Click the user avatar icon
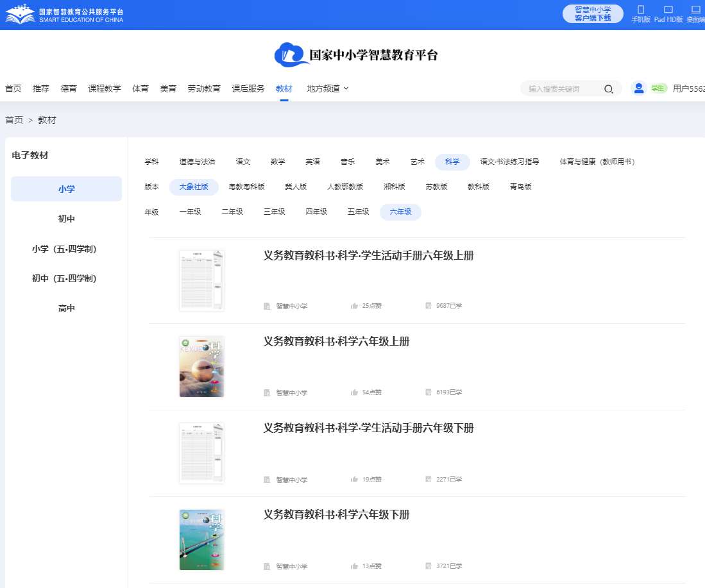The height and width of the screenshot is (588, 705). [638, 88]
